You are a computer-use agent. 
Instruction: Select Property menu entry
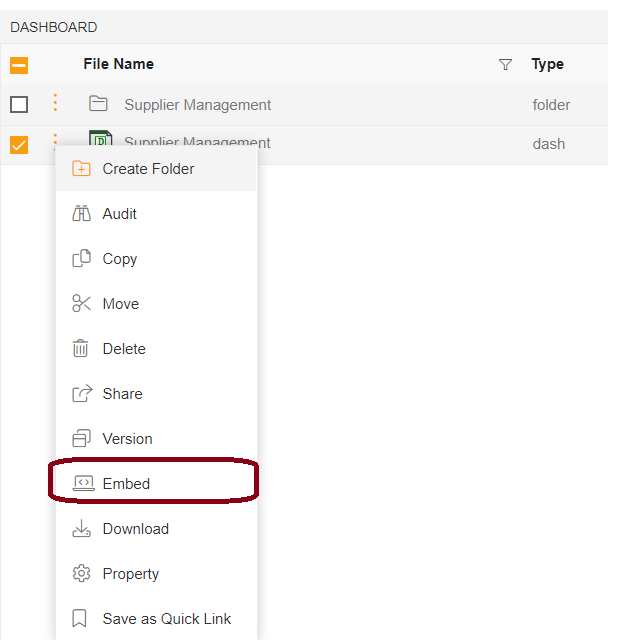[156, 573]
